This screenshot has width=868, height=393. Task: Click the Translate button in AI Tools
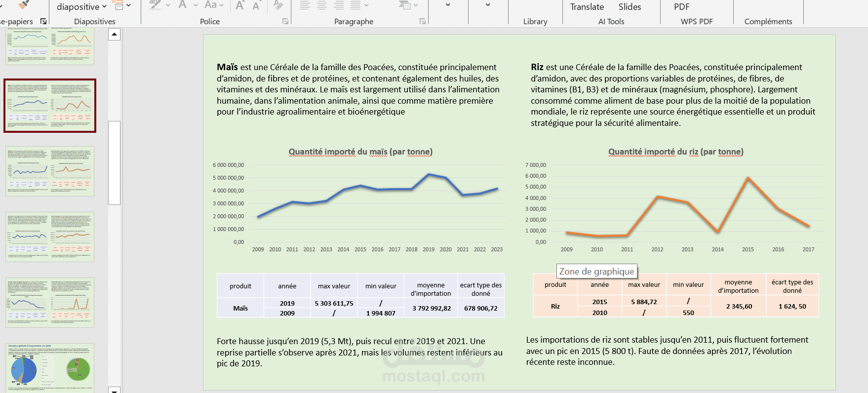[587, 7]
